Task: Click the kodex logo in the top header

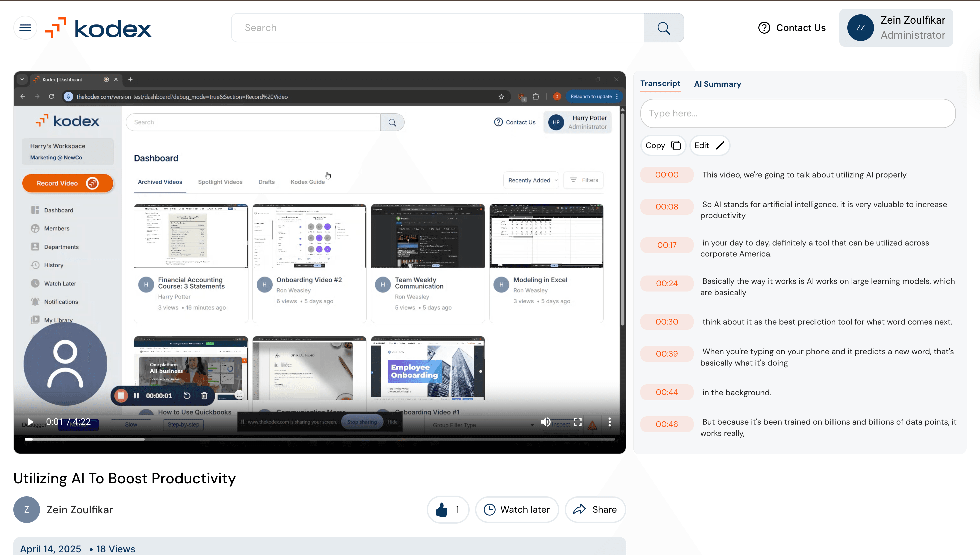Action: [98, 28]
